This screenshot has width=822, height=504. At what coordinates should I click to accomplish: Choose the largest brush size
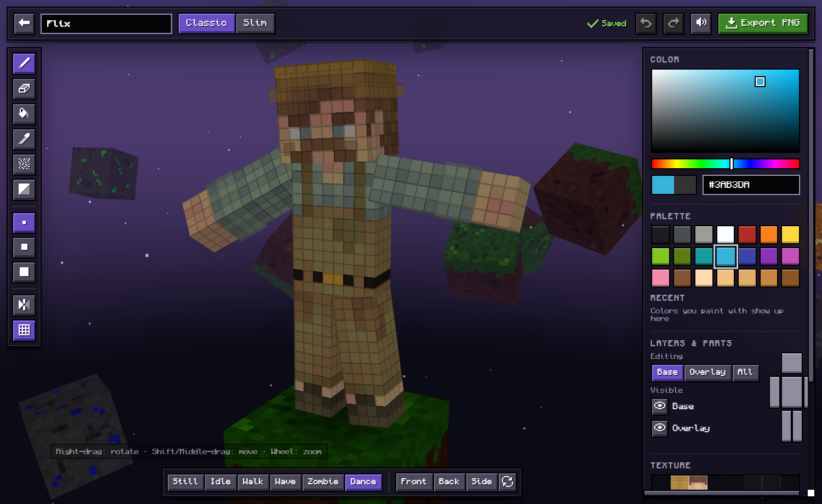point(24,272)
